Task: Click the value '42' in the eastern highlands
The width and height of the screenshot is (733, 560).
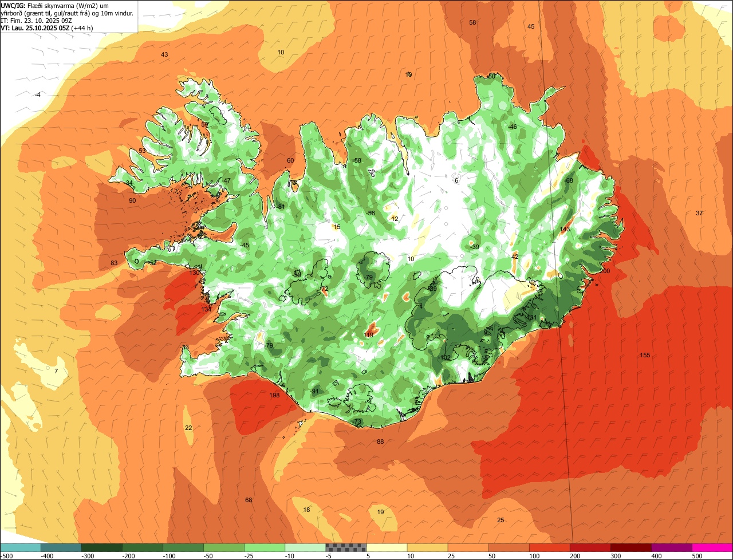Action: click(x=515, y=257)
